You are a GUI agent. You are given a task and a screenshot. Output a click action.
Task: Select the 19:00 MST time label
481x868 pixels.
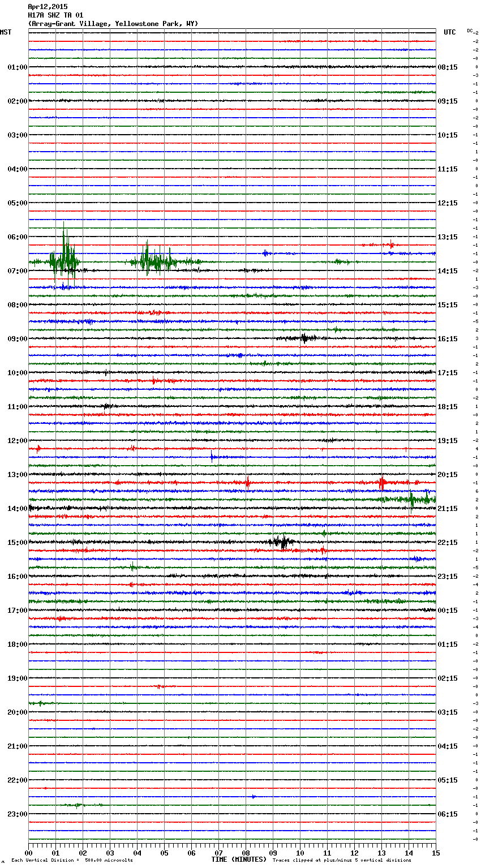click(17, 678)
